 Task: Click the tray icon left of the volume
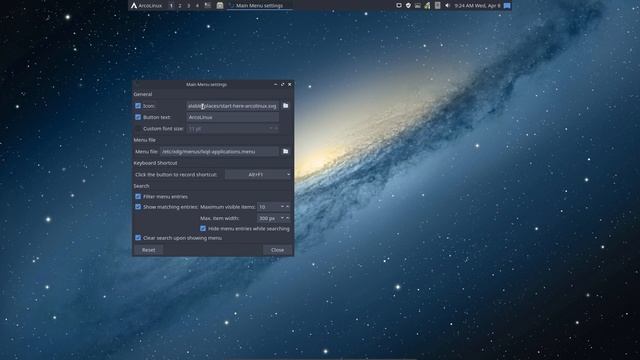(x=438, y=5)
